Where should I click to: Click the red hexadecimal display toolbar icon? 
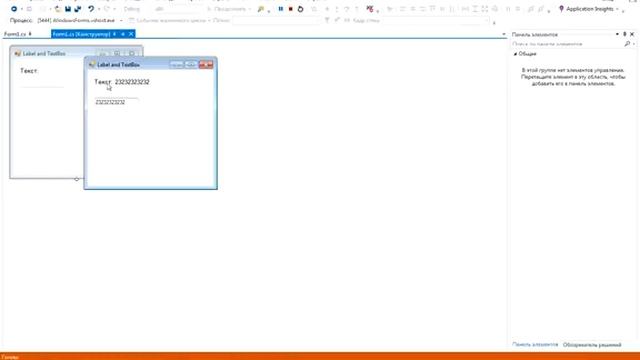tap(370, 9)
